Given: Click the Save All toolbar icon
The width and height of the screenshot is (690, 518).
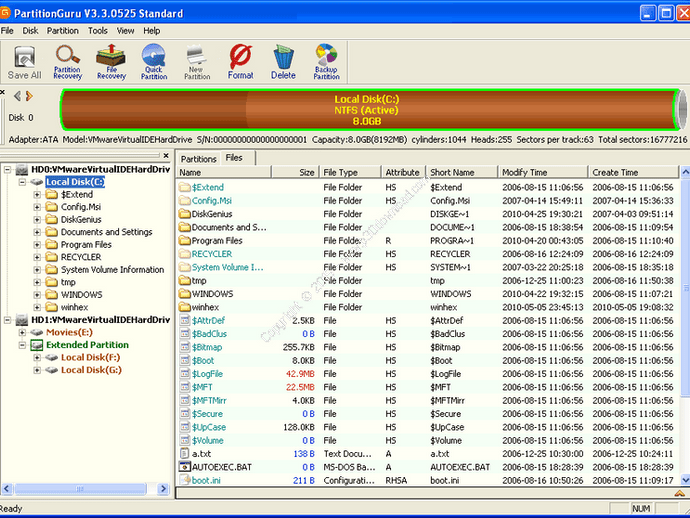Looking at the screenshot, I should [25, 62].
